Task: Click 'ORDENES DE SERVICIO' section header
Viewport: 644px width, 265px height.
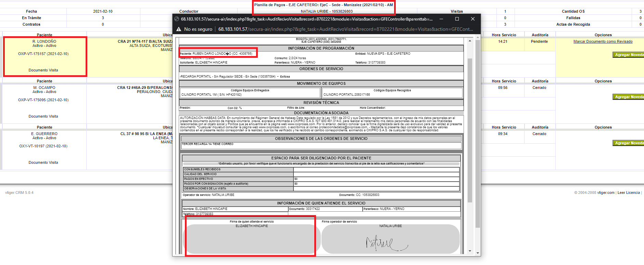Action: coord(321,69)
